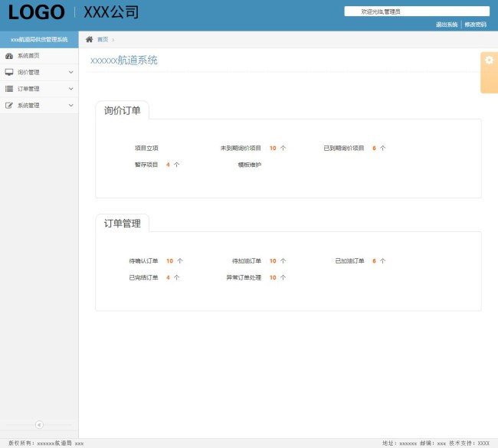
Task: Click count 6 next to 已加油订单
Action: tap(374, 261)
